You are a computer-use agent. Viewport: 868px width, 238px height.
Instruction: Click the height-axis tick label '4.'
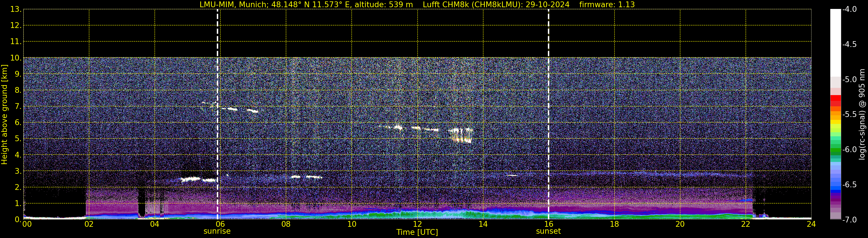click(x=18, y=155)
